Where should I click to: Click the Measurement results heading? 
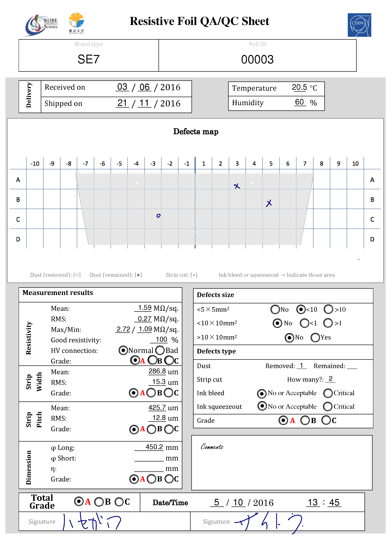point(58,293)
